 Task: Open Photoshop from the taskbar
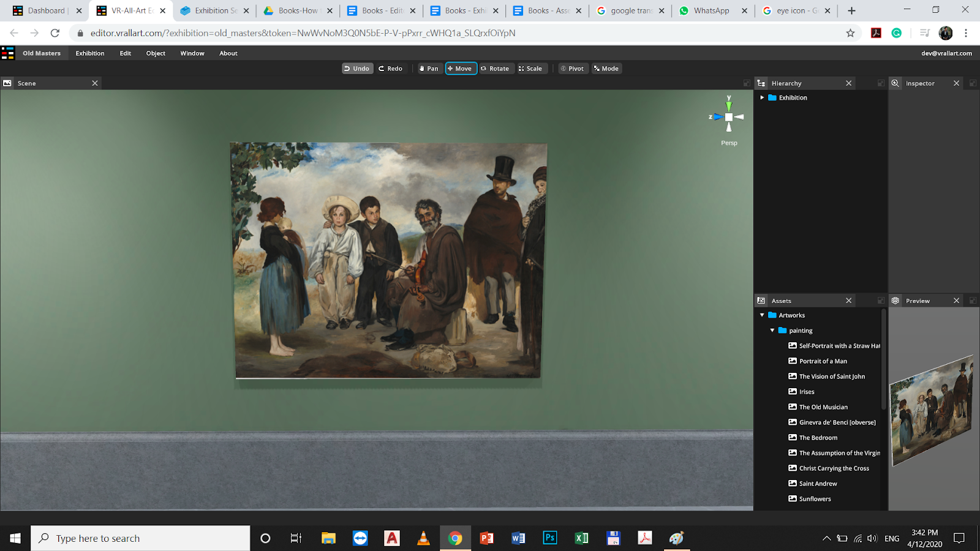[550, 538]
